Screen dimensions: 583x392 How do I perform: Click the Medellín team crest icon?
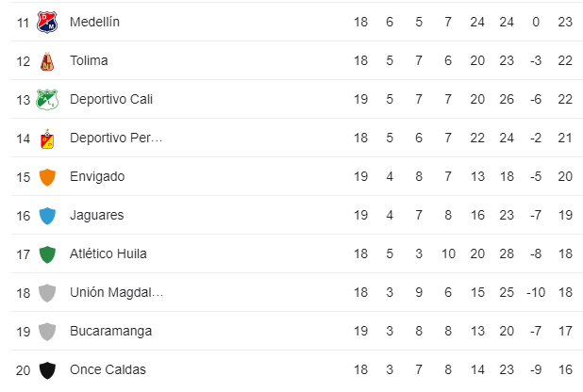[x=47, y=22]
